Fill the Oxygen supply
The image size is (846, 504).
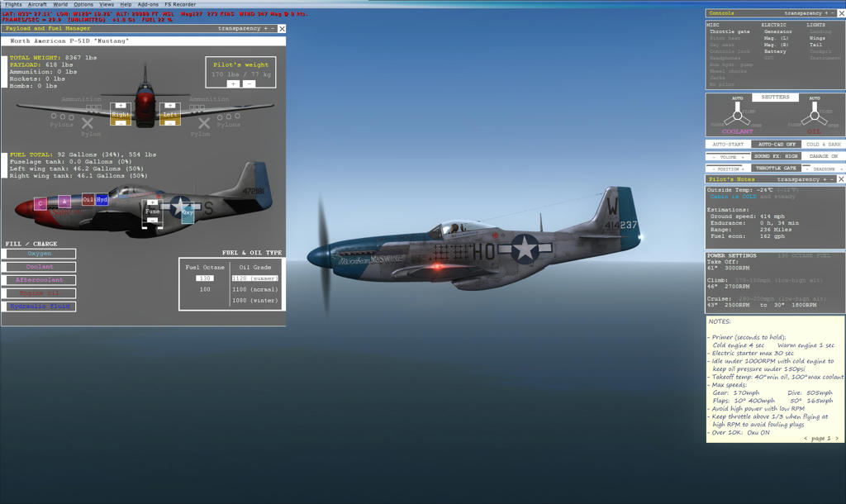coord(40,254)
